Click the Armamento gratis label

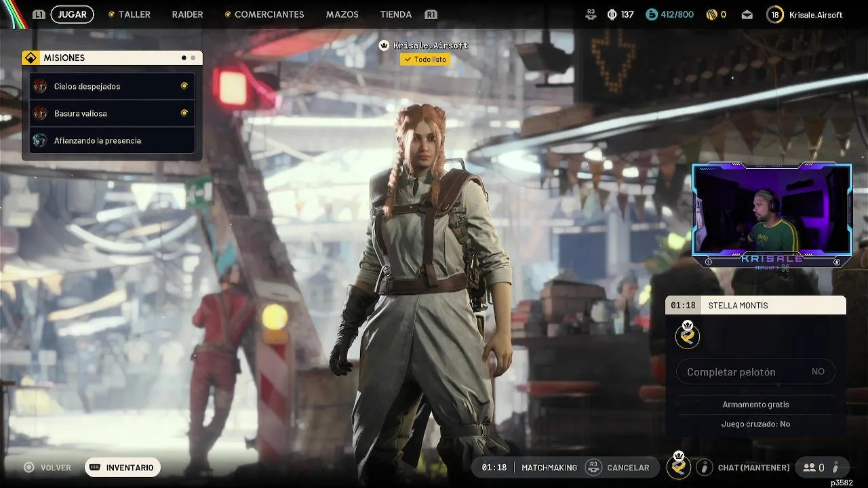755,405
